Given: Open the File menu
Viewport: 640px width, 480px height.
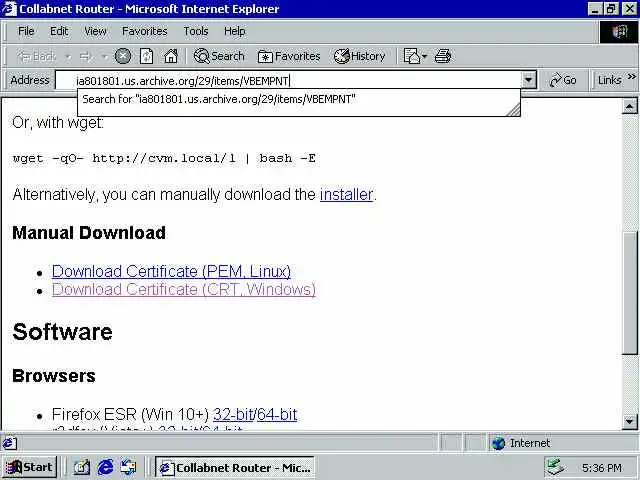Looking at the screenshot, I should tap(26, 31).
